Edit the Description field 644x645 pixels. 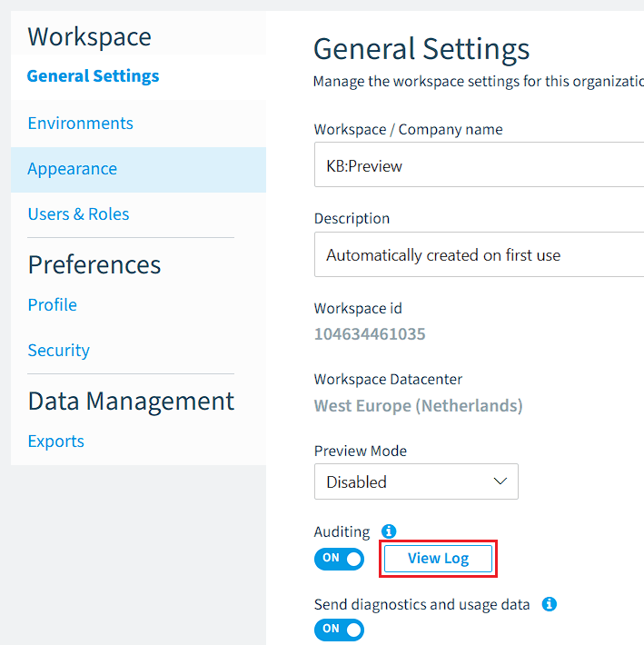(x=479, y=254)
